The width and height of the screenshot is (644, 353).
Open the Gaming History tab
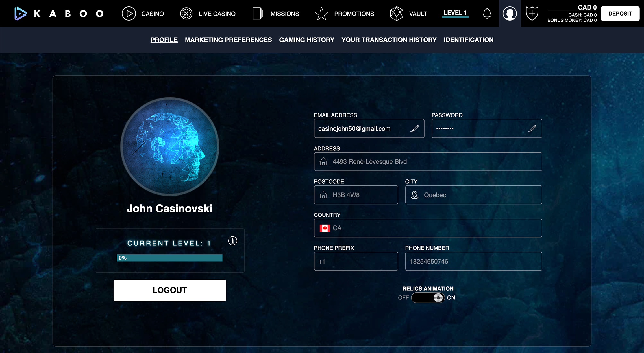(306, 40)
